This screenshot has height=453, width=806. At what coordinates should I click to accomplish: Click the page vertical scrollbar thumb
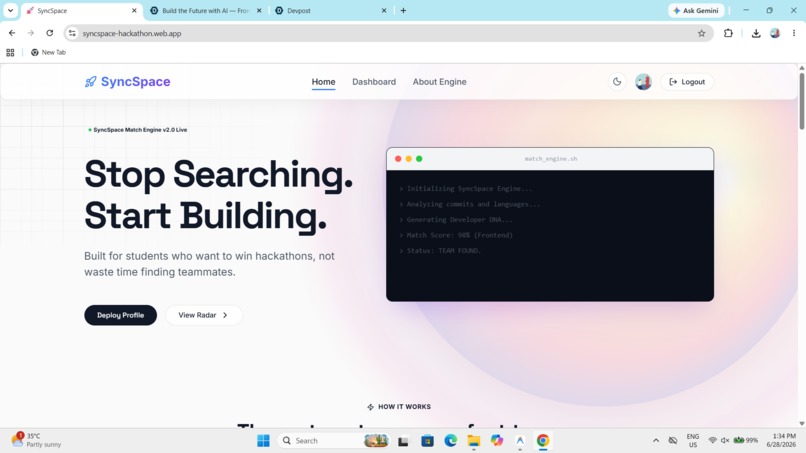(x=801, y=101)
